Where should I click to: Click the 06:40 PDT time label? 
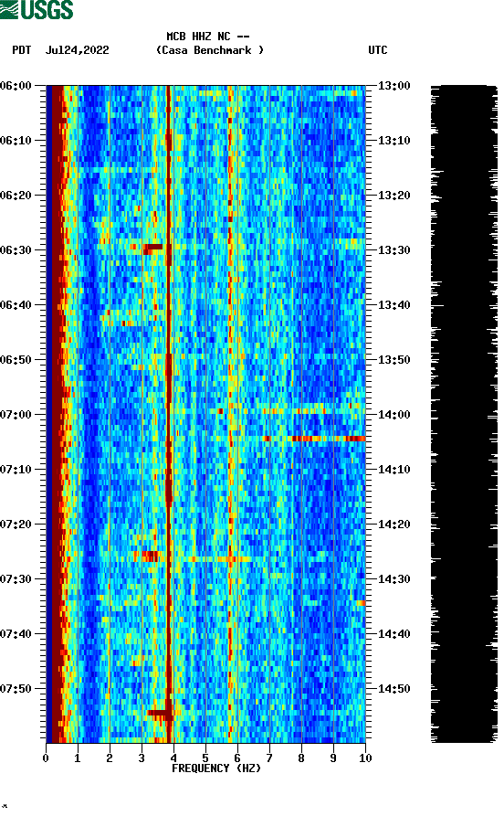(x=16, y=305)
